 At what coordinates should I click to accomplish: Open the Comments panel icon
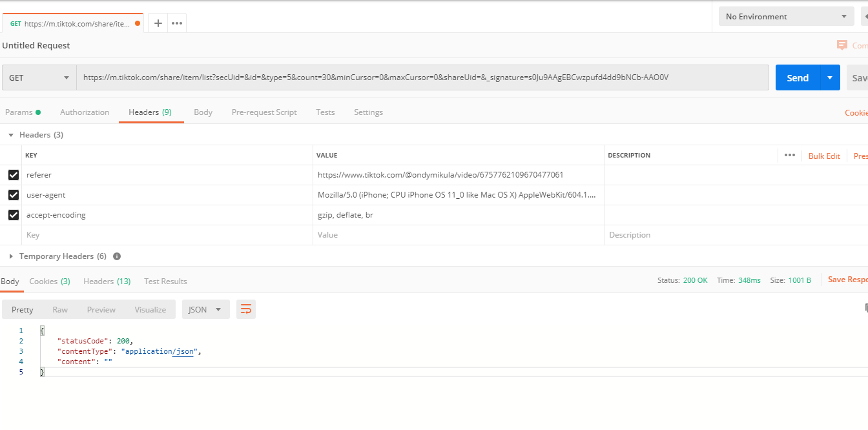click(x=842, y=45)
